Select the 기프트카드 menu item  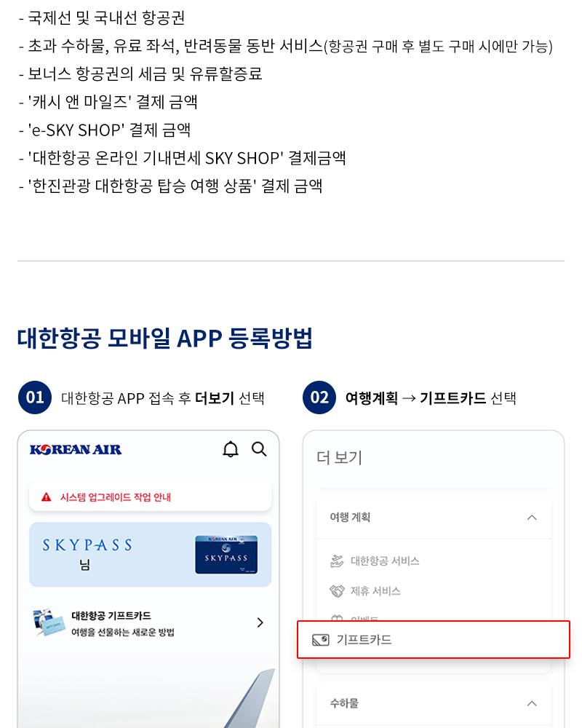pyautogui.click(x=434, y=640)
